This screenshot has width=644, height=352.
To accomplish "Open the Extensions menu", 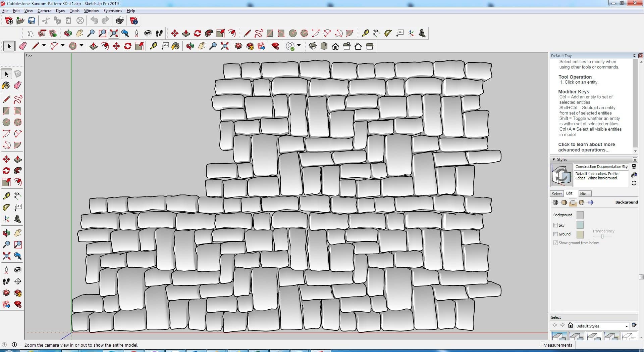I will click(113, 11).
